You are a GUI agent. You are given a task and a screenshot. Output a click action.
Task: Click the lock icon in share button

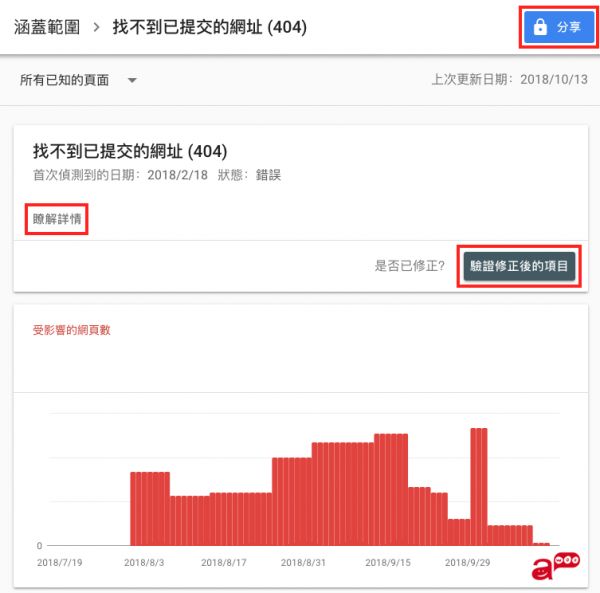tap(540, 27)
